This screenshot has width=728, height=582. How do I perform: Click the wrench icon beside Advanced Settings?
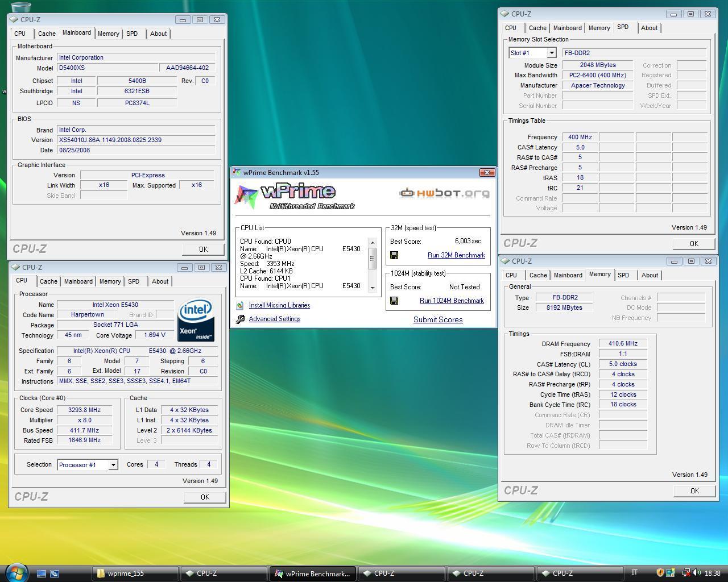pyautogui.click(x=240, y=319)
